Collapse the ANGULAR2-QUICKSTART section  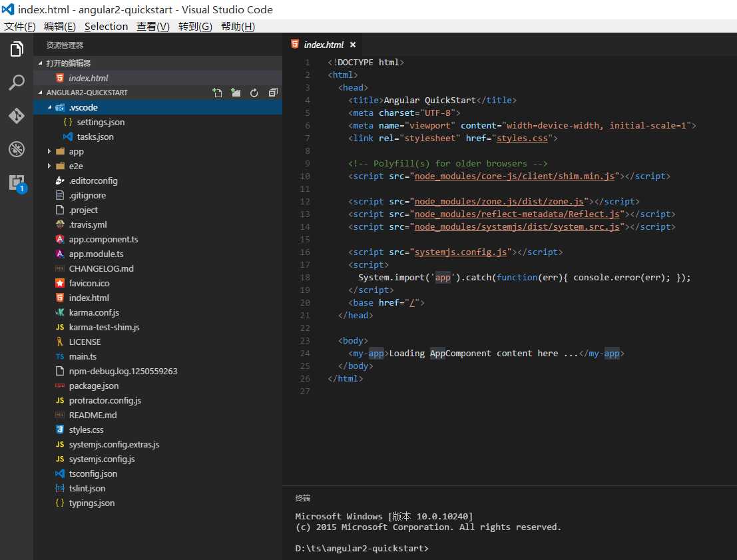[41, 93]
